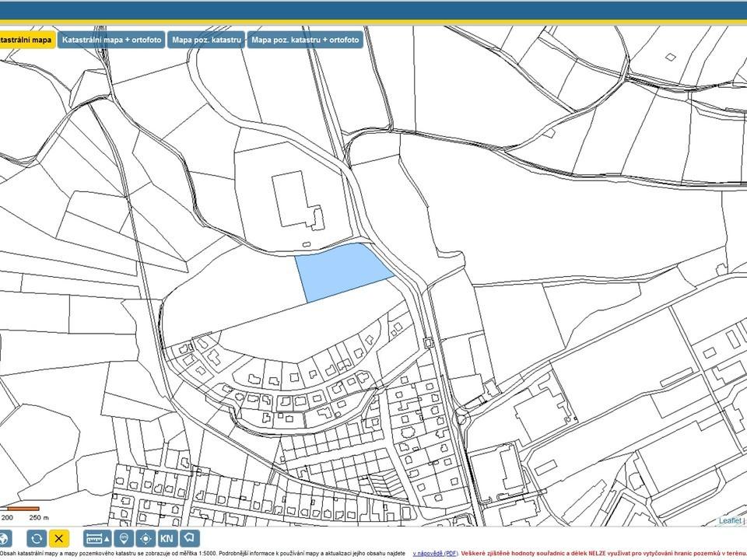Select Mapa poz. katastru tab
Image resolution: width=747 pixels, height=560 pixels.
[206, 40]
